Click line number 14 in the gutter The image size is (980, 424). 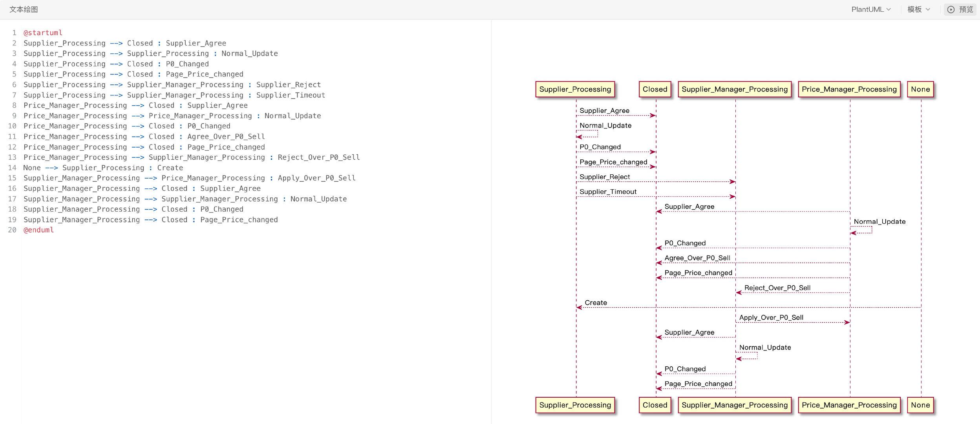[12, 168]
